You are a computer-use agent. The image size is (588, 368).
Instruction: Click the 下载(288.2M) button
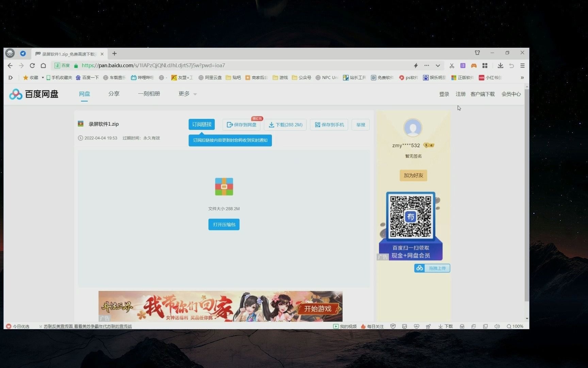(x=285, y=125)
